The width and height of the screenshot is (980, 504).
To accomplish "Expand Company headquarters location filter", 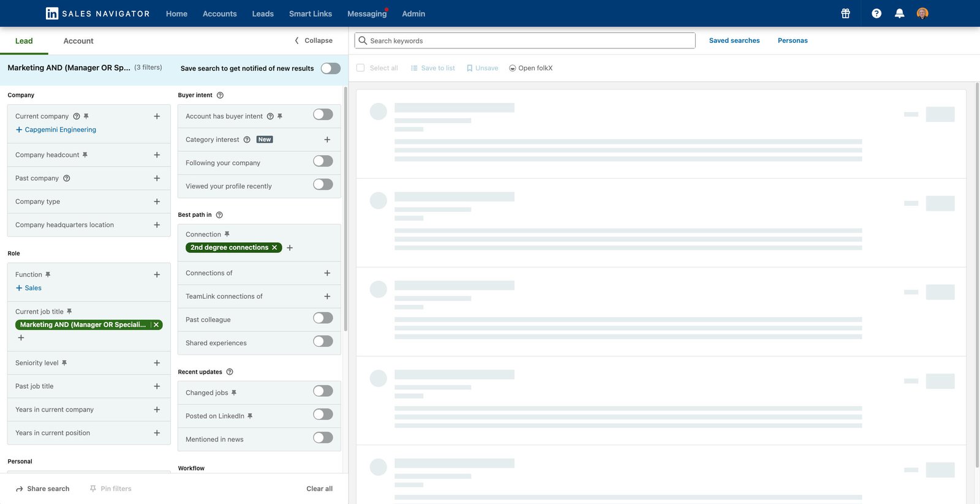I will [x=157, y=225].
